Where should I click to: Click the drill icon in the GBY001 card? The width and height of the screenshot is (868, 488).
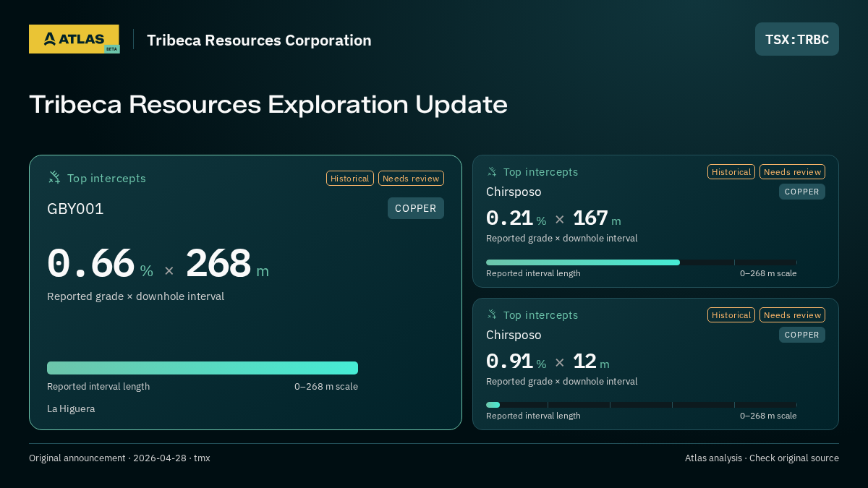pos(54,177)
